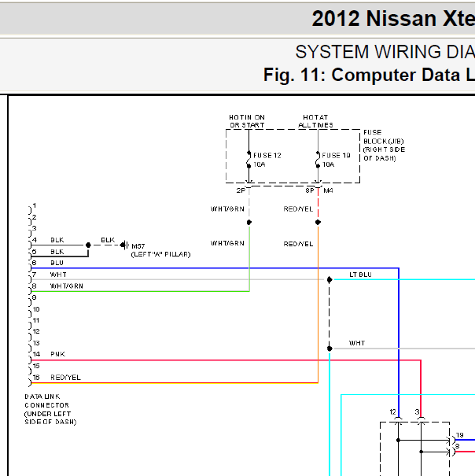
Task: Click the splice dot on the RED/YEL fuse wire
Action: click(x=318, y=222)
